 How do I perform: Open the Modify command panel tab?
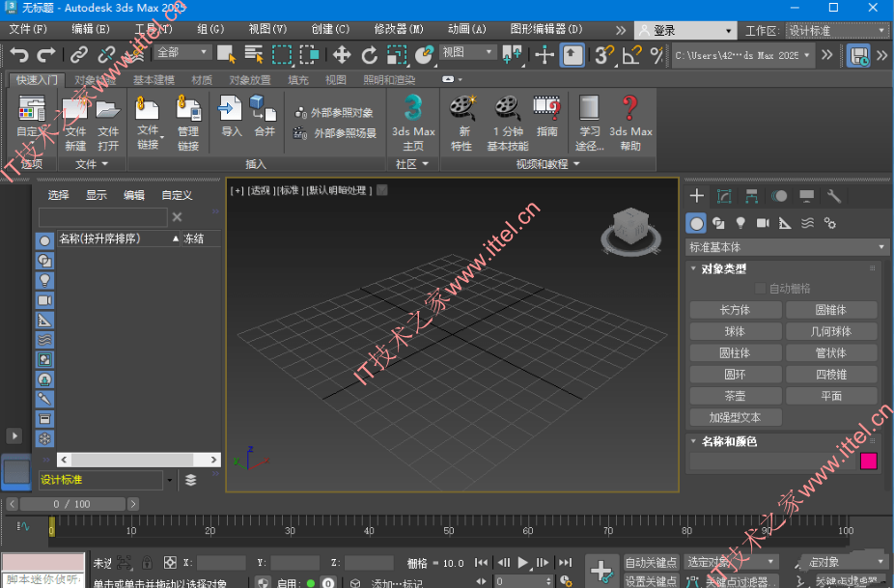724,196
